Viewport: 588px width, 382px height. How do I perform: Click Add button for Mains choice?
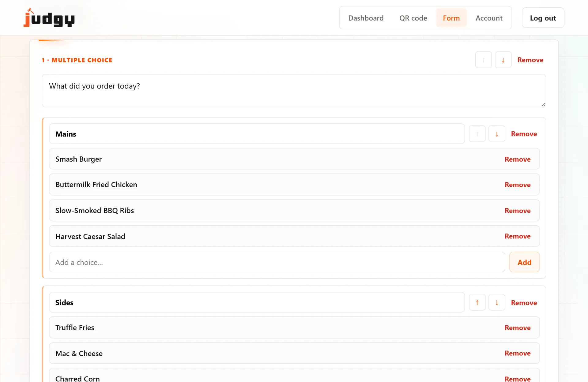point(524,262)
